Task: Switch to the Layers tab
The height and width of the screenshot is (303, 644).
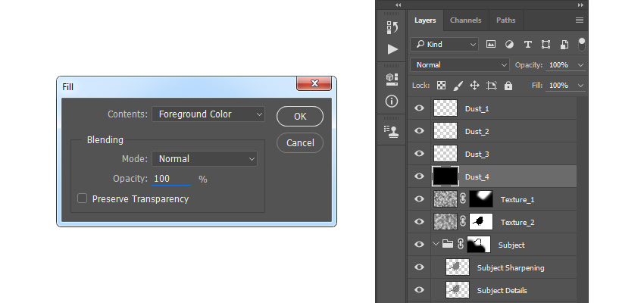Action: click(425, 20)
